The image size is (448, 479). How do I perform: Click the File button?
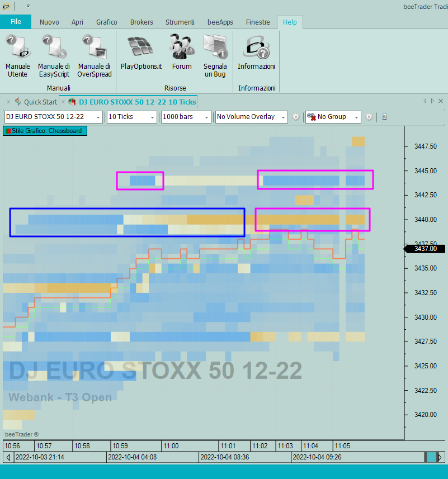click(16, 22)
